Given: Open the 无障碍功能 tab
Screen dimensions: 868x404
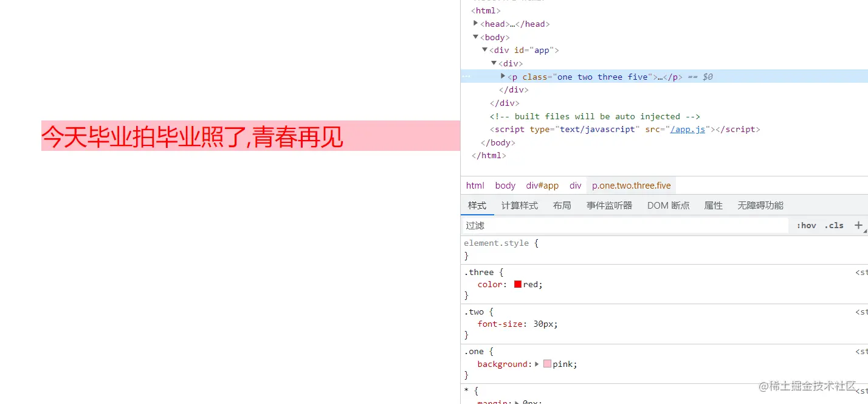Looking at the screenshot, I should tap(760, 206).
